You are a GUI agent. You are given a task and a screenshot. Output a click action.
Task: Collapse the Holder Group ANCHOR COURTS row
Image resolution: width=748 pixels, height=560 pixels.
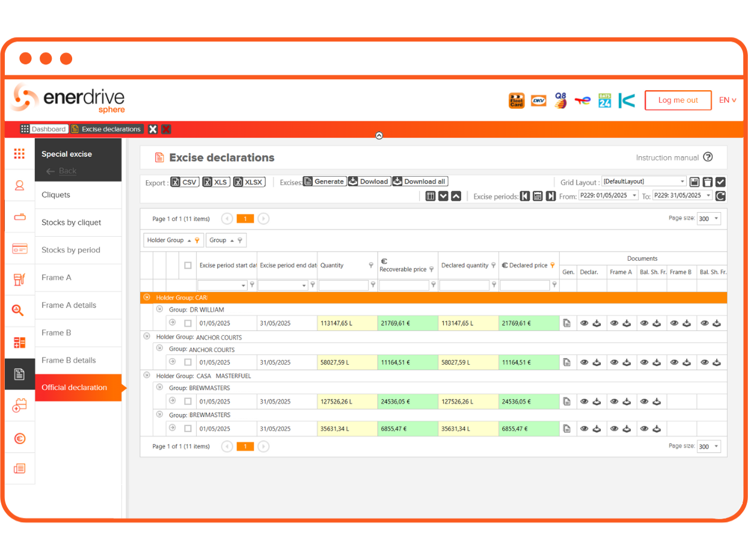click(146, 336)
